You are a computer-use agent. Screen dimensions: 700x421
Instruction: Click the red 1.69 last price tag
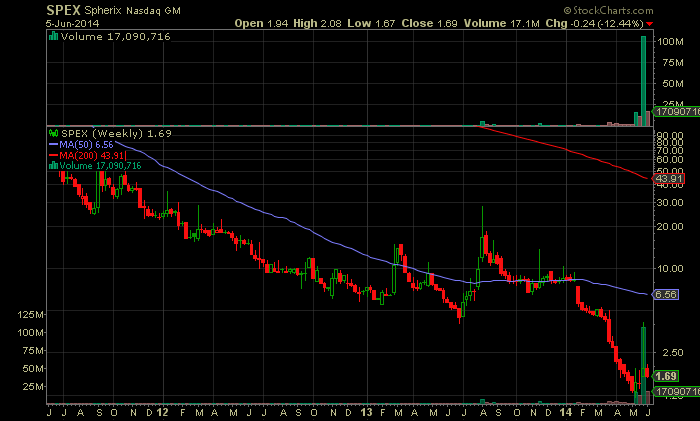coord(668,375)
